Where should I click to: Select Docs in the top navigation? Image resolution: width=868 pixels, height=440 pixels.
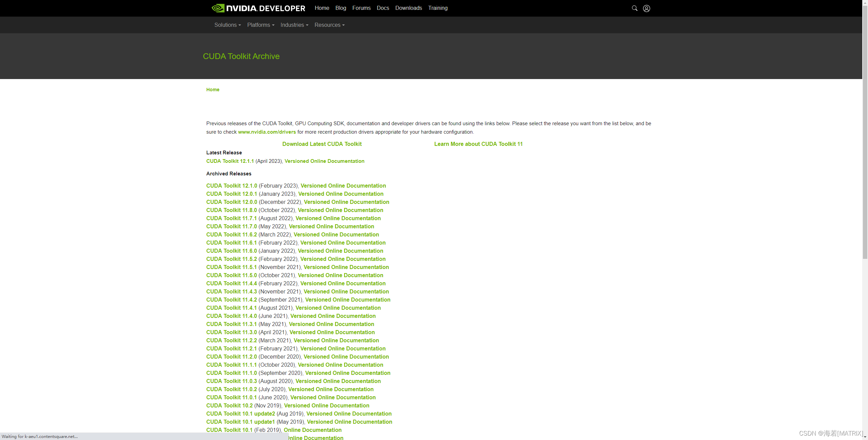coord(383,8)
